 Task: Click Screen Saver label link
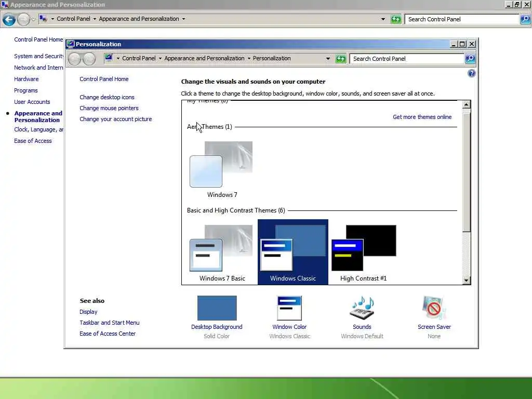434,327
